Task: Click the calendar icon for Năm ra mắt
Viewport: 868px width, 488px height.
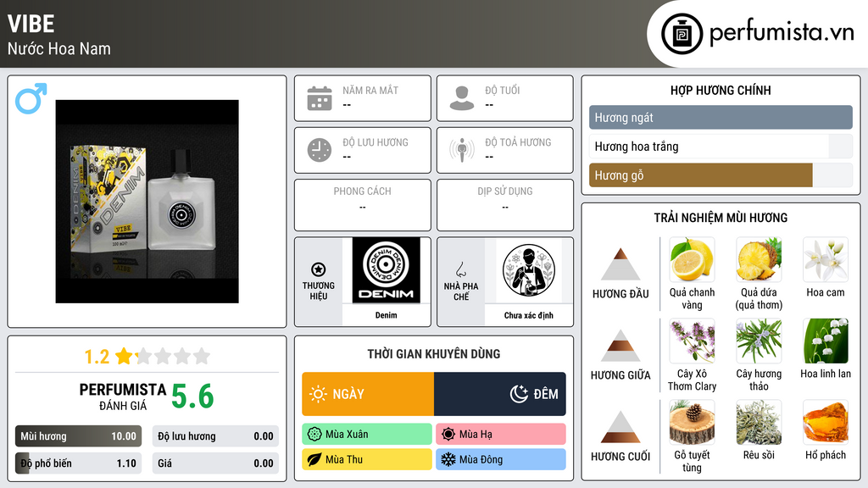Action: pyautogui.click(x=320, y=98)
